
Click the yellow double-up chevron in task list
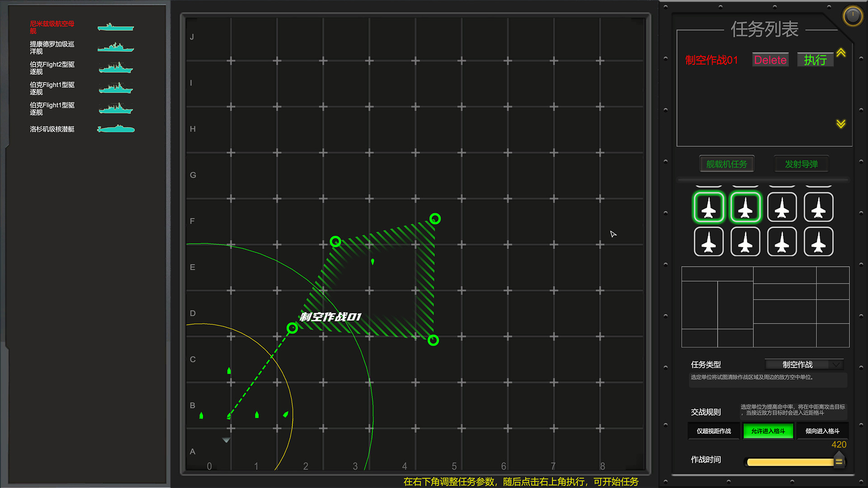point(840,53)
